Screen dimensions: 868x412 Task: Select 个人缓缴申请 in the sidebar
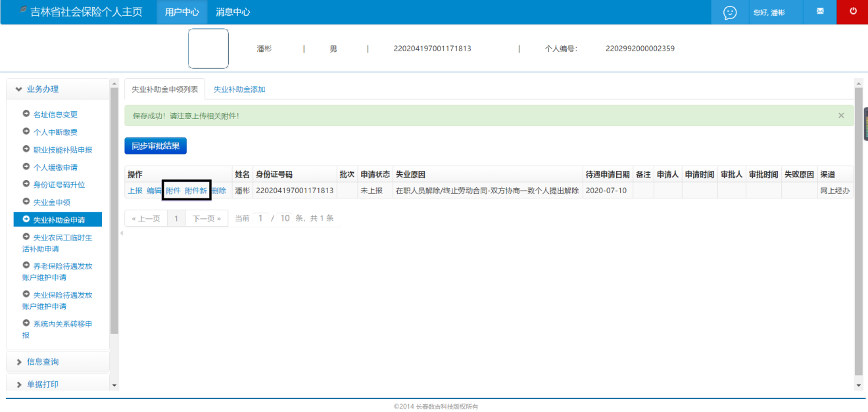click(55, 167)
